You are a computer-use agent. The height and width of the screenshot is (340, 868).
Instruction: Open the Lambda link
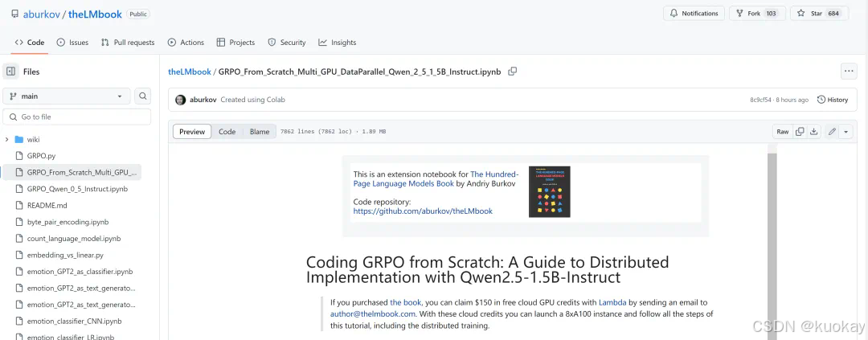coord(612,302)
